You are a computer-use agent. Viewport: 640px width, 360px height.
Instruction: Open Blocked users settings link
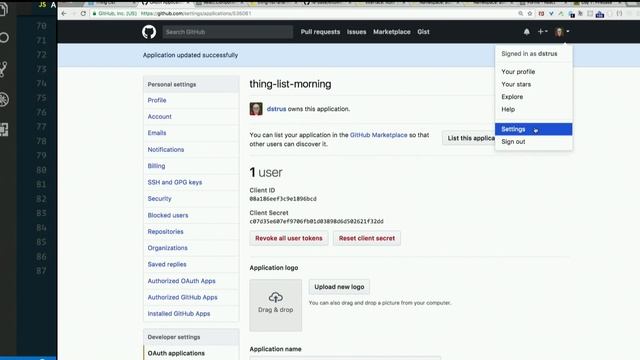click(x=168, y=215)
